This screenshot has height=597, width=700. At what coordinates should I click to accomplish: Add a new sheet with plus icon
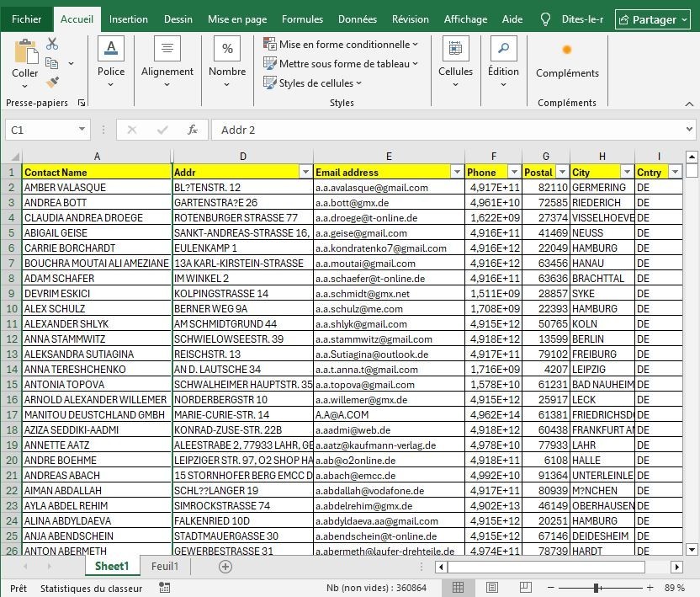point(225,567)
